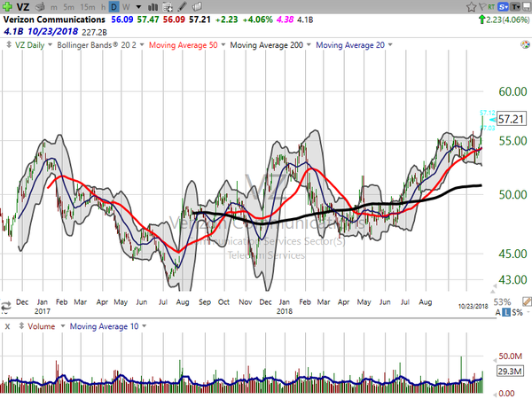
Task: Click the 57.21 current price label on axis
Action: pyautogui.click(x=510, y=118)
